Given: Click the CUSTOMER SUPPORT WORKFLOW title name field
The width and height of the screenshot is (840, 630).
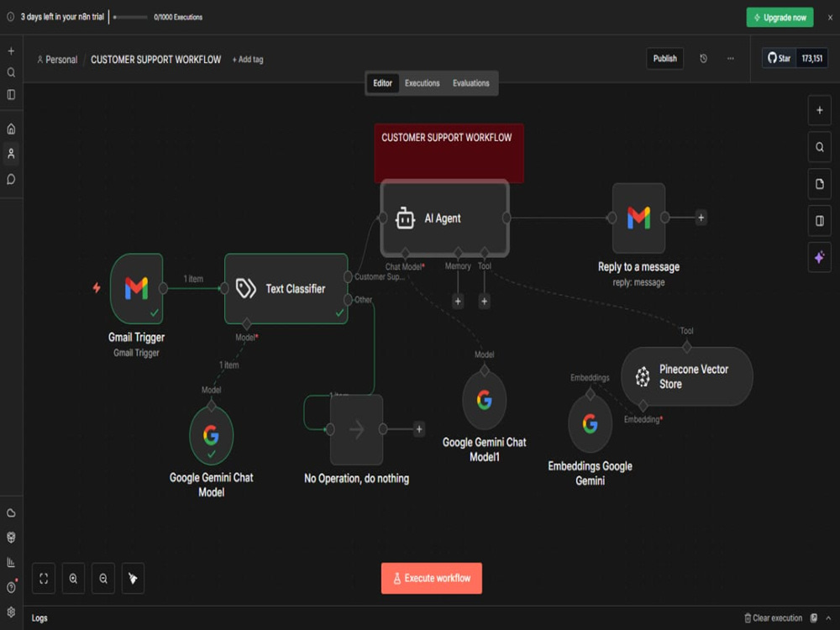Looking at the screenshot, I should pyautogui.click(x=156, y=60).
